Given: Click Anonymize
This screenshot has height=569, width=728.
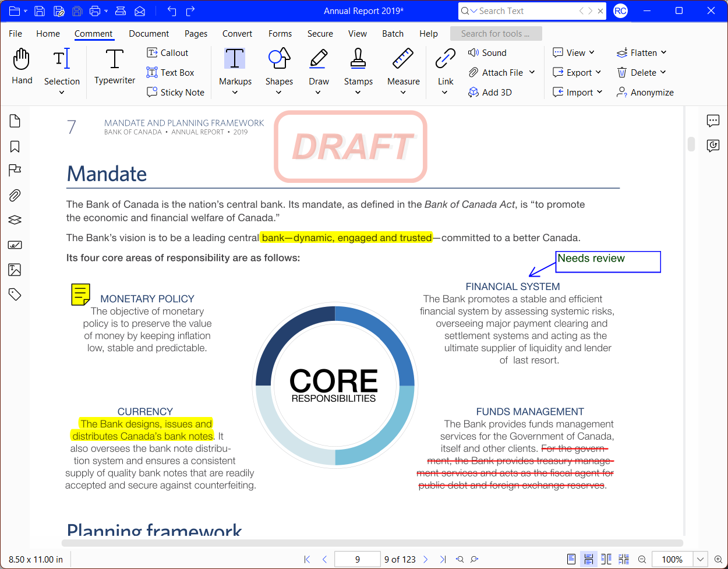Looking at the screenshot, I should pyautogui.click(x=645, y=92).
